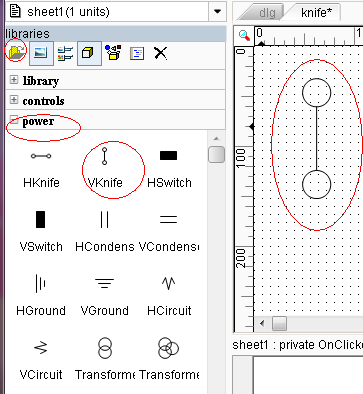The height and width of the screenshot is (394, 363).
Task: Click the component list scrollbar thumb
Action: [216, 155]
